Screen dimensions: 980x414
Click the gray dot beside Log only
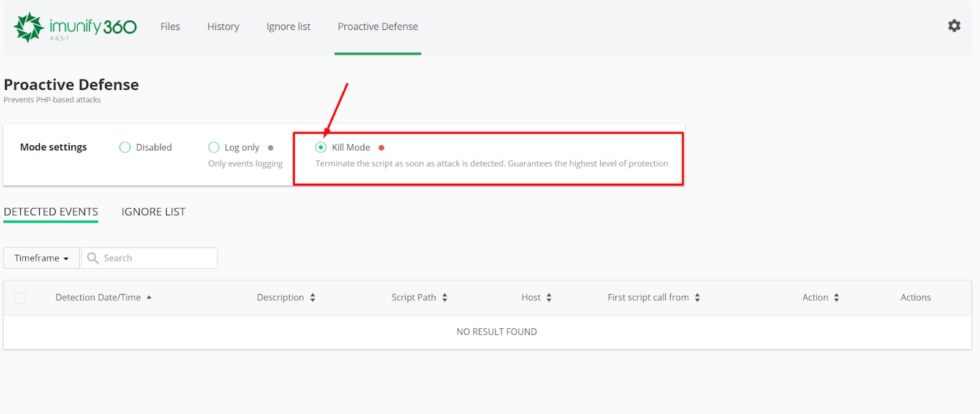(x=271, y=148)
